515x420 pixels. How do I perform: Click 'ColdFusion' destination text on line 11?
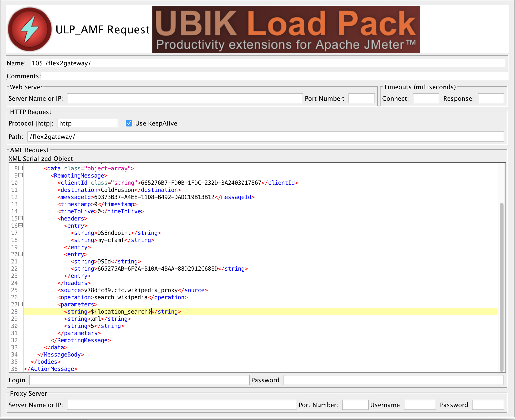tap(118, 190)
